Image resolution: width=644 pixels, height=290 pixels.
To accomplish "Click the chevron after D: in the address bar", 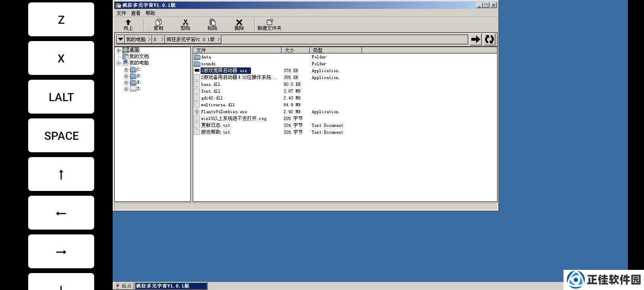I will pos(162,39).
